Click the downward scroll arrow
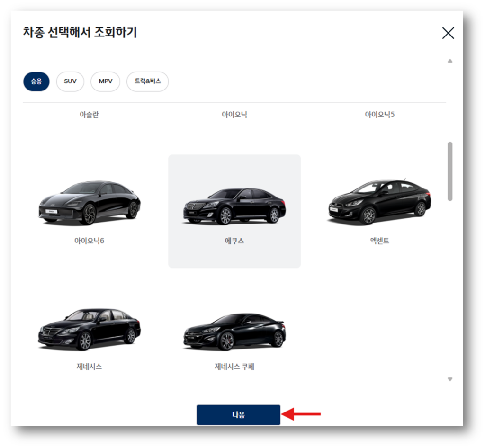Screen dimensions: 485x448 pos(449,379)
